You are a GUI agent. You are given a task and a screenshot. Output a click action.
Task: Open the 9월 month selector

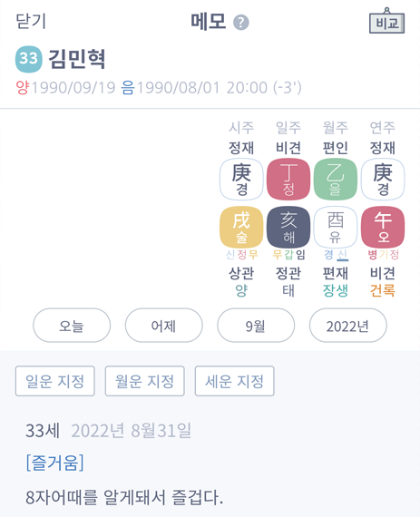pyautogui.click(x=256, y=326)
